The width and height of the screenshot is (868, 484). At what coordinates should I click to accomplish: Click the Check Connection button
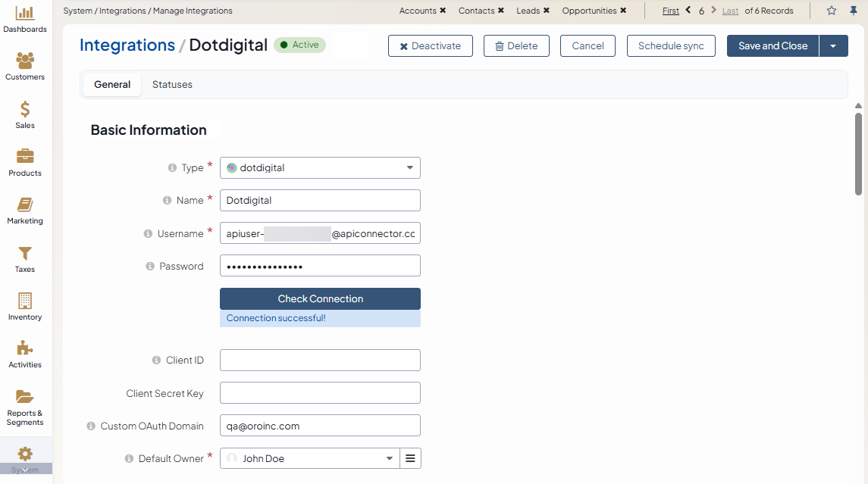(x=320, y=299)
